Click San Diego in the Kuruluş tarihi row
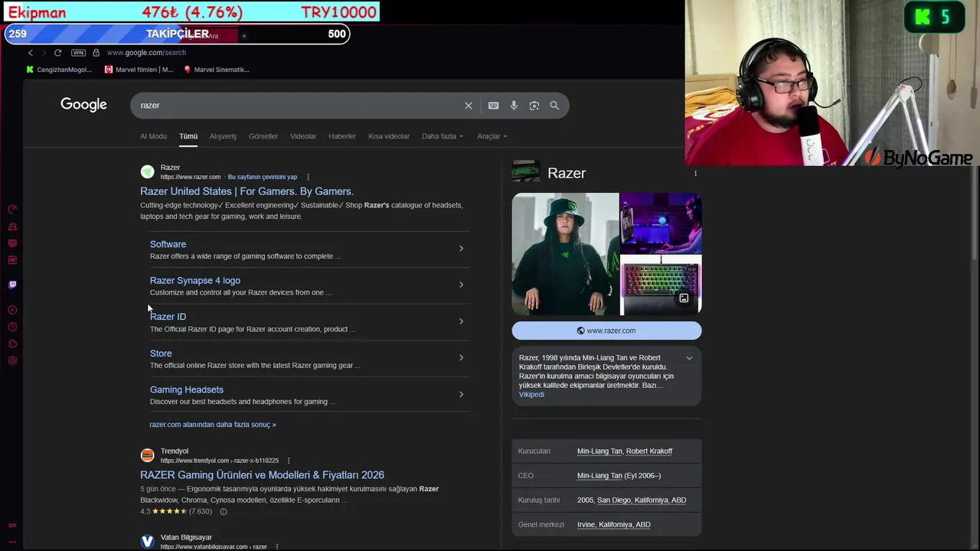This screenshot has width=980, height=551. 614,500
